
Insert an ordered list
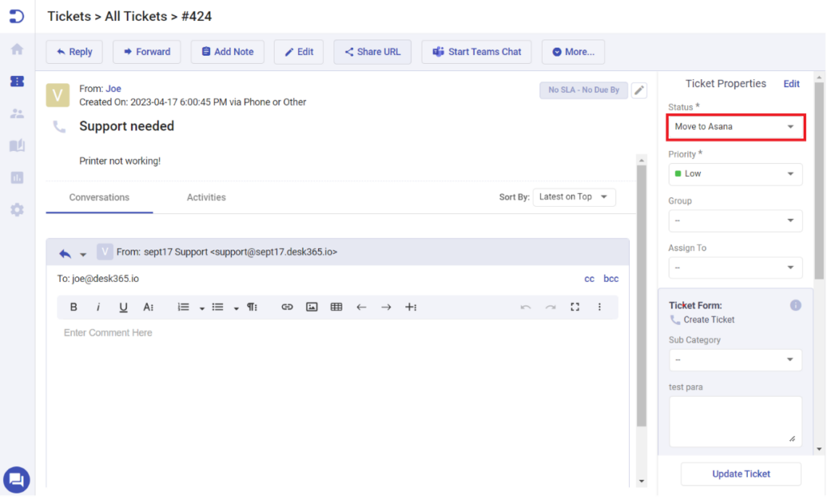[x=183, y=307]
